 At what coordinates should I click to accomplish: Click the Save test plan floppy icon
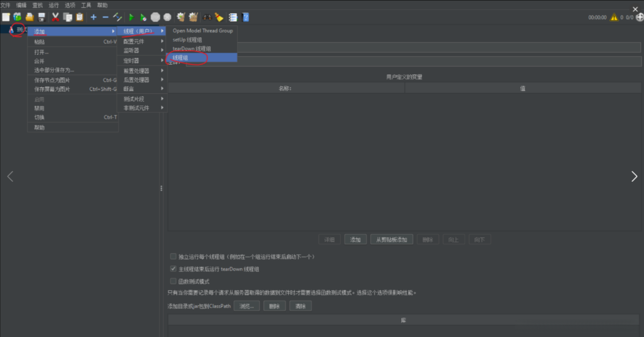[42, 17]
